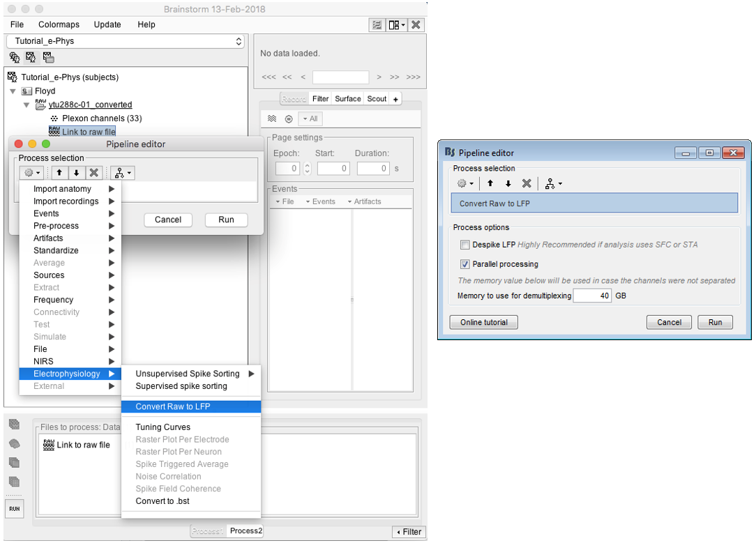Go to previous time sample arrow
The height and width of the screenshot is (543, 756).
[x=303, y=77]
